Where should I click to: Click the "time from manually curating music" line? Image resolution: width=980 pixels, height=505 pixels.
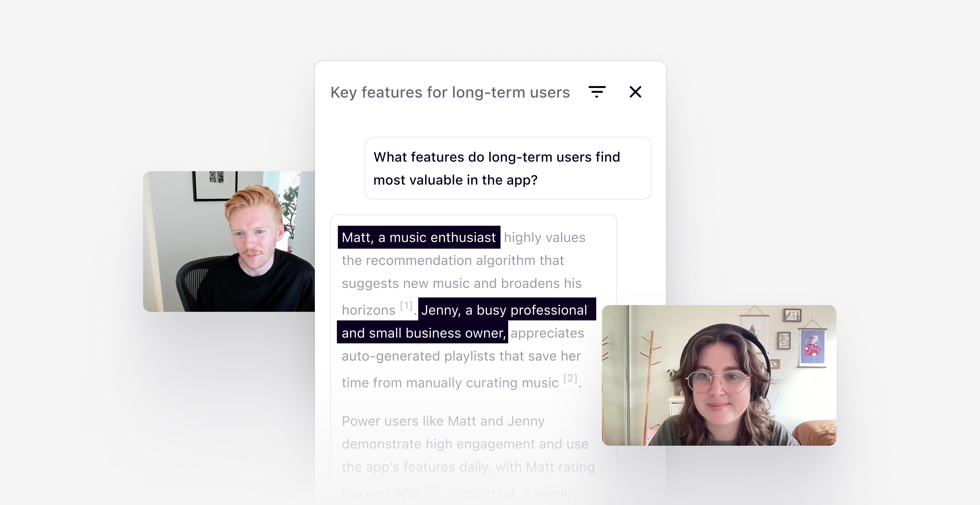(450, 383)
